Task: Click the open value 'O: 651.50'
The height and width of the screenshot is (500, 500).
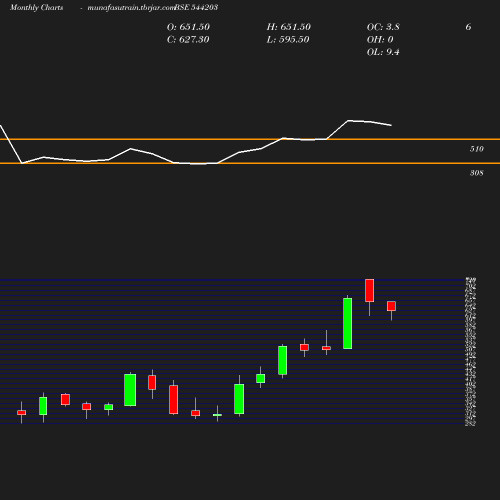Action: pos(188,27)
